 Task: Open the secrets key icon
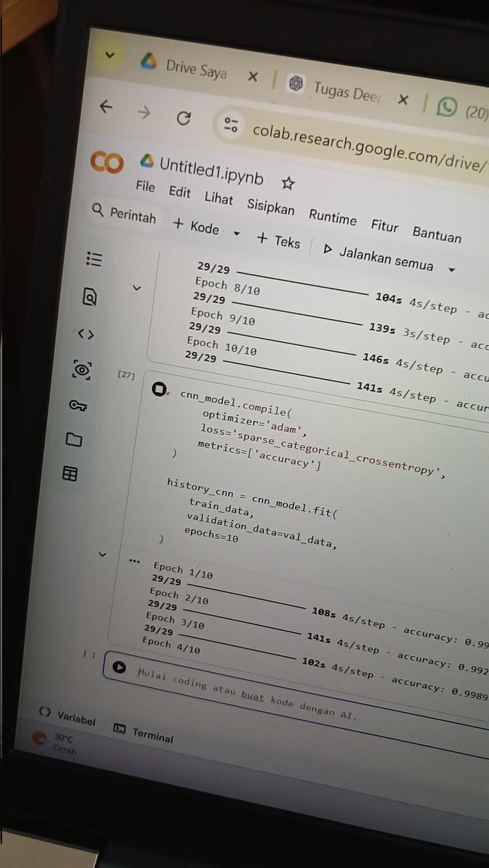tap(77, 406)
